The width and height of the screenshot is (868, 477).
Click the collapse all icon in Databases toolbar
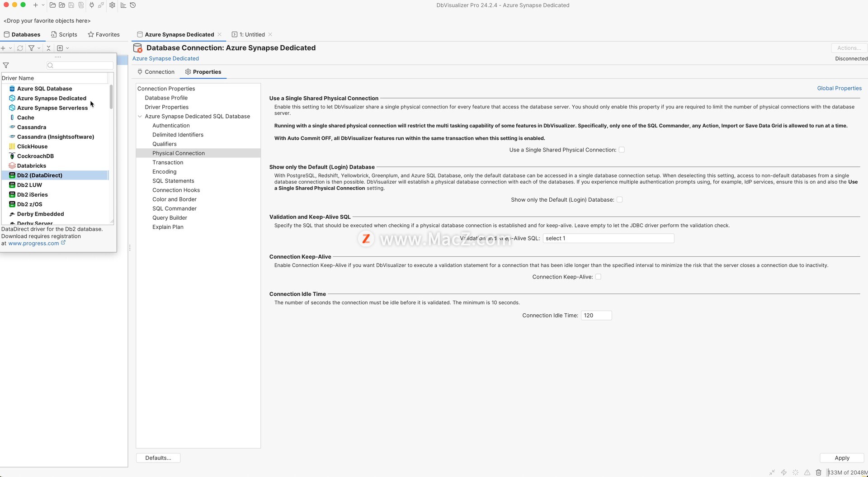pos(48,48)
